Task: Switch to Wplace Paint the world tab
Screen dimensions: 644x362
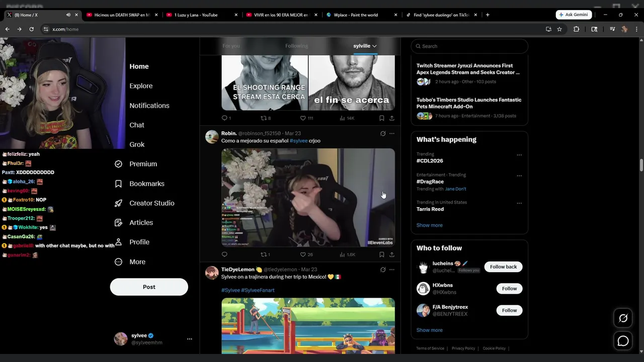Action: coord(361,15)
